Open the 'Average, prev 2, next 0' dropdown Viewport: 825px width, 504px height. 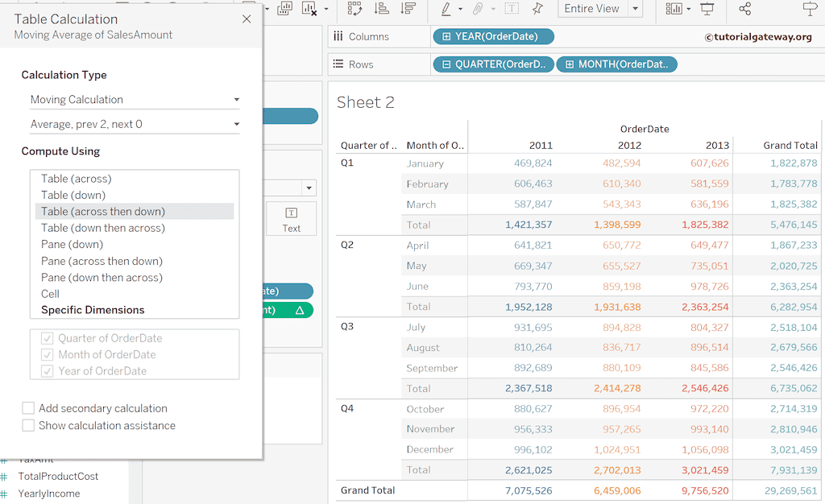(x=135, y=125)
